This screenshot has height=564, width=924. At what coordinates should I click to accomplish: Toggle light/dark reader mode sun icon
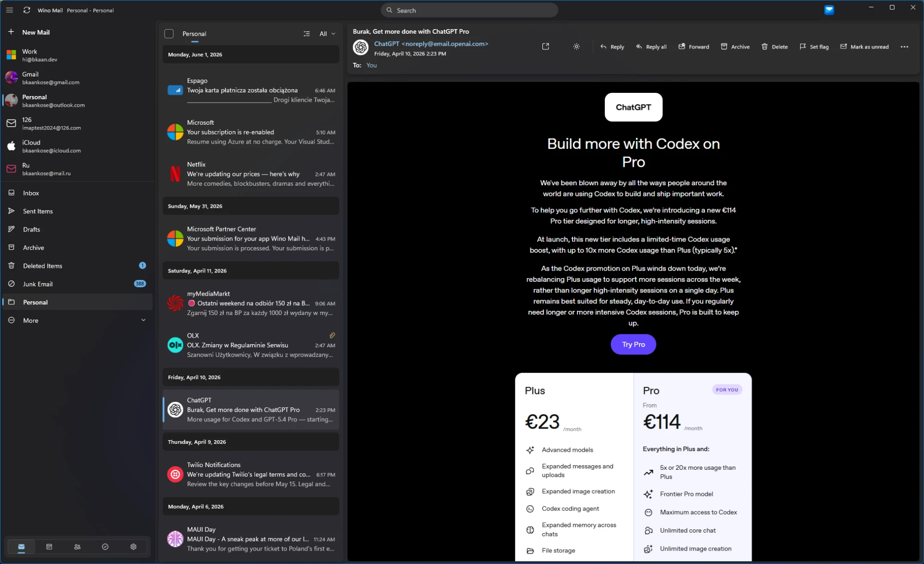(577, 47)
